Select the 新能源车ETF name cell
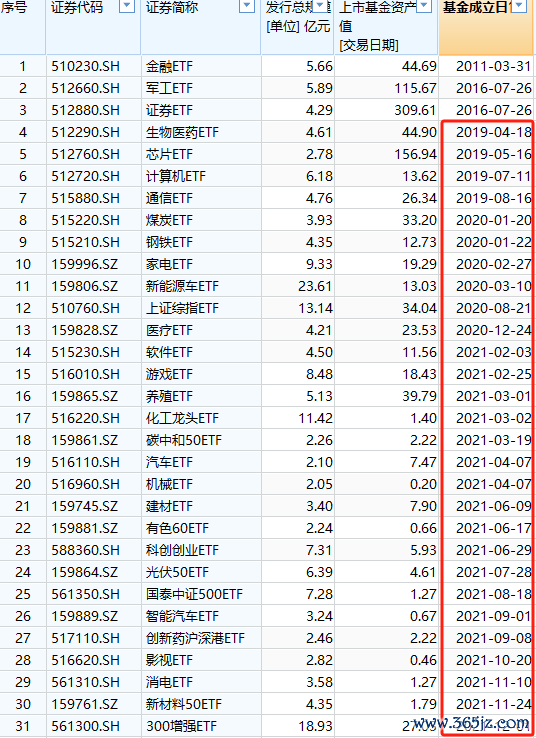Image resolution: width=536 pixels, height=738 pixels. coord(201,286)
